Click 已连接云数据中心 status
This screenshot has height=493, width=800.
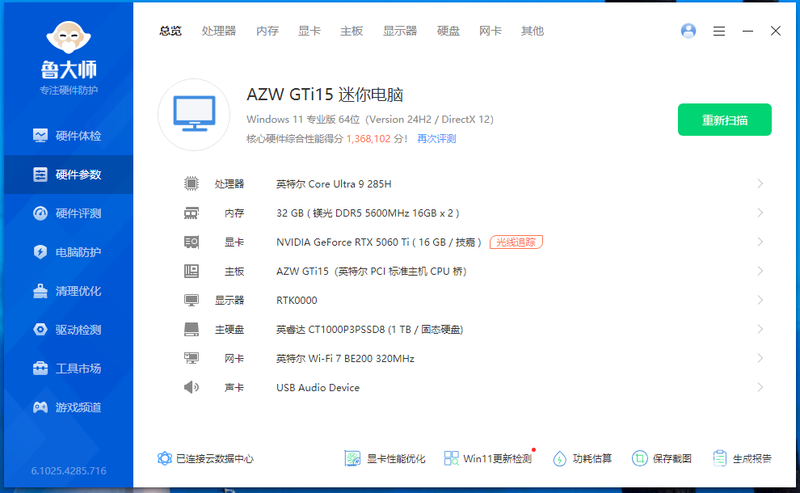point(205,458)
